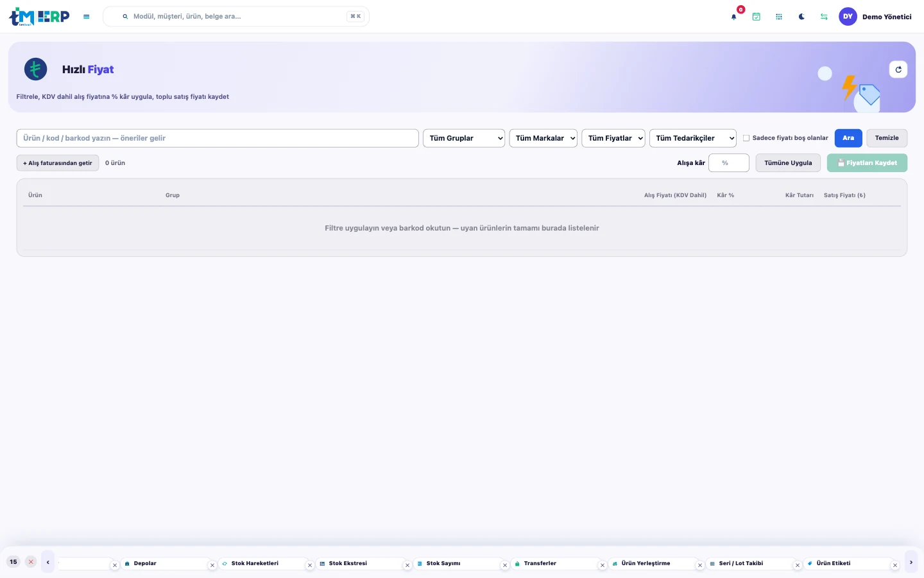Click the Temizle button
The image size is (924, 578).
point(887,138)
